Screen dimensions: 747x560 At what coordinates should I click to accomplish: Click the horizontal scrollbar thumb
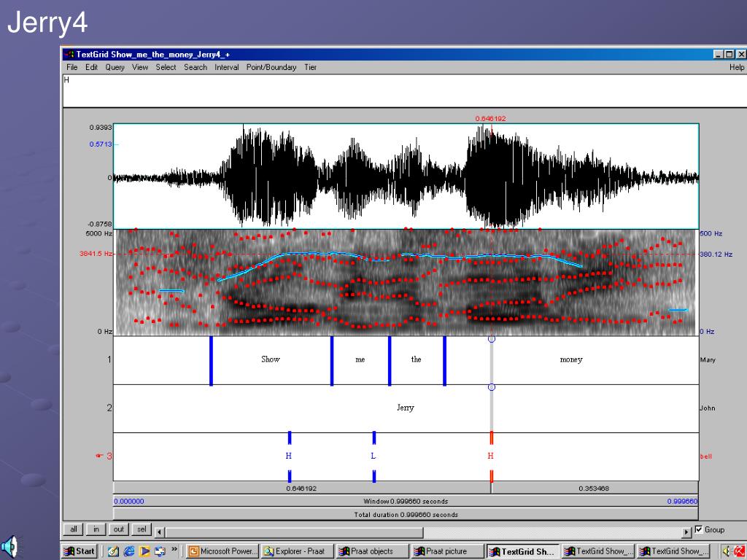(293, 532)
